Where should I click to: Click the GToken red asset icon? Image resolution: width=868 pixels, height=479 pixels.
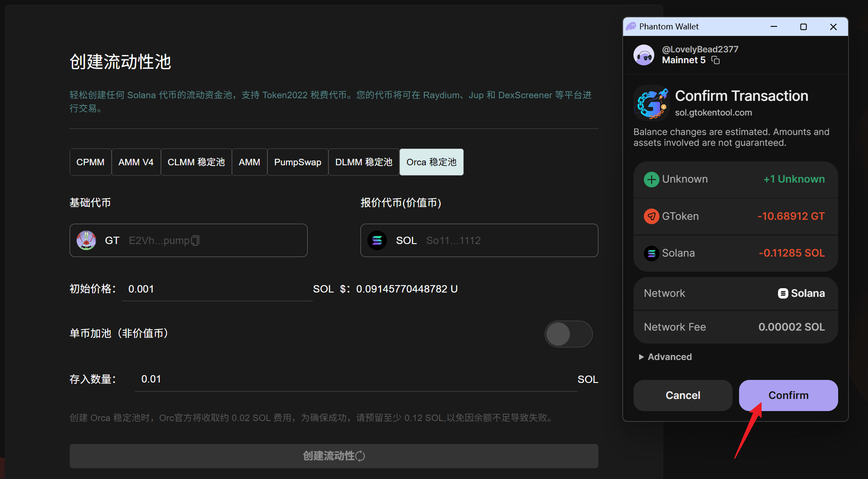coord(651,216)
